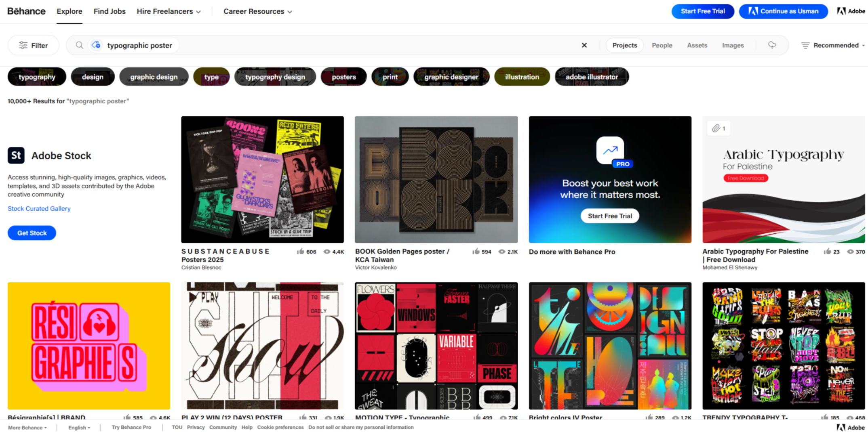The height and width of the screenshot is (432, 868).
Task: Open the Stock Curated Gallery link
Action: click(x=39, y=208)
